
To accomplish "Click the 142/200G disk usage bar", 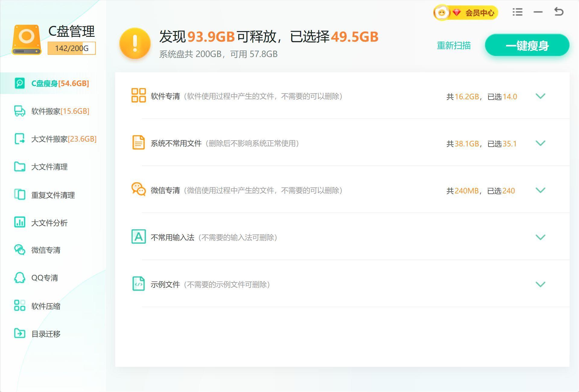I will click(x=72, y=48).
